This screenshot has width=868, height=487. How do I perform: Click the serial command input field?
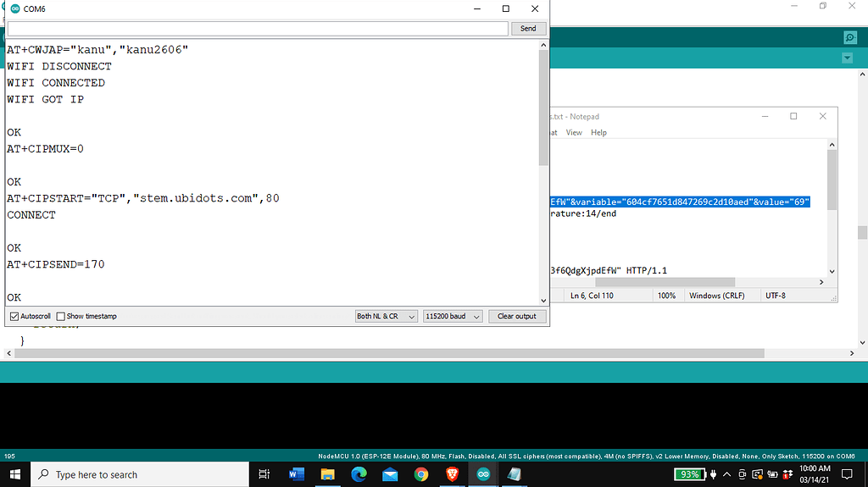(x=258, y=28)
